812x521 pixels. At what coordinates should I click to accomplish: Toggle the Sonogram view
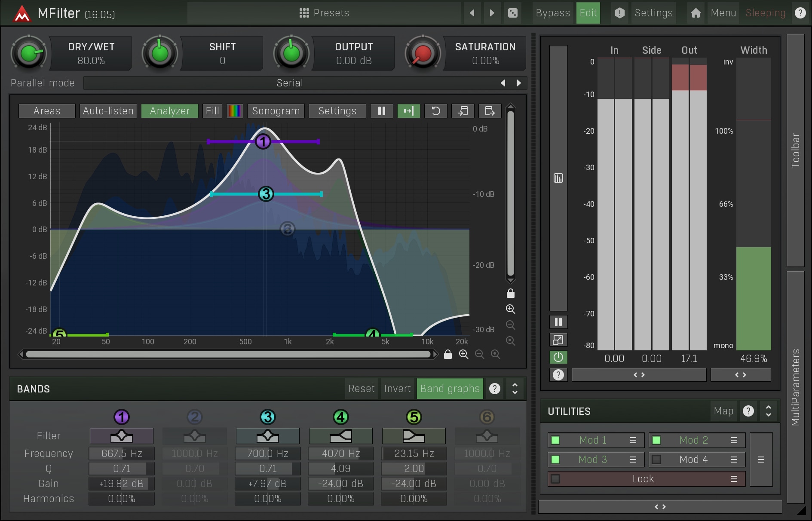(276, 111)
